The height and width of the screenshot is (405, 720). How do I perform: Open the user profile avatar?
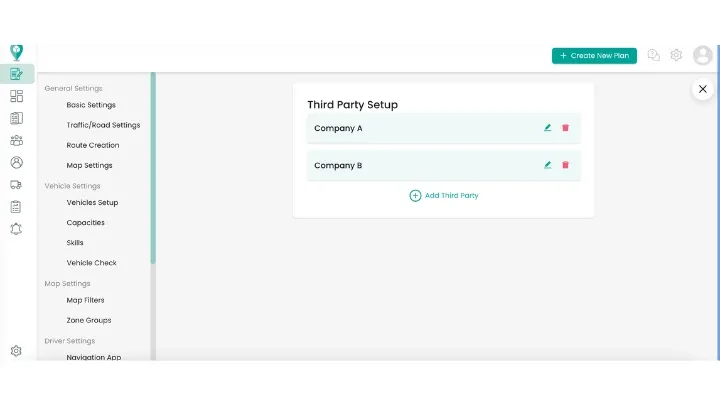[x=702, y=56]
